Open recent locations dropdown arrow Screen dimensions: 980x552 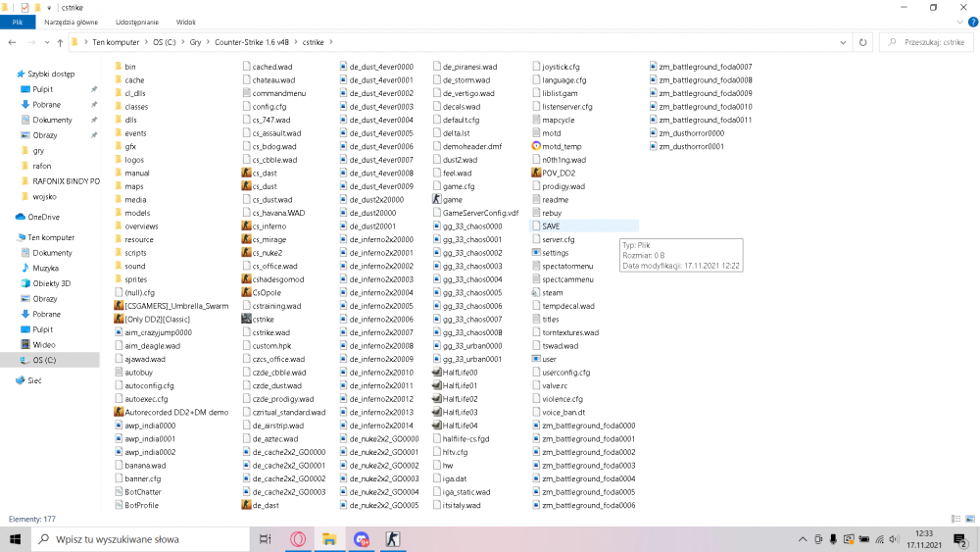[x=47, y=42]
